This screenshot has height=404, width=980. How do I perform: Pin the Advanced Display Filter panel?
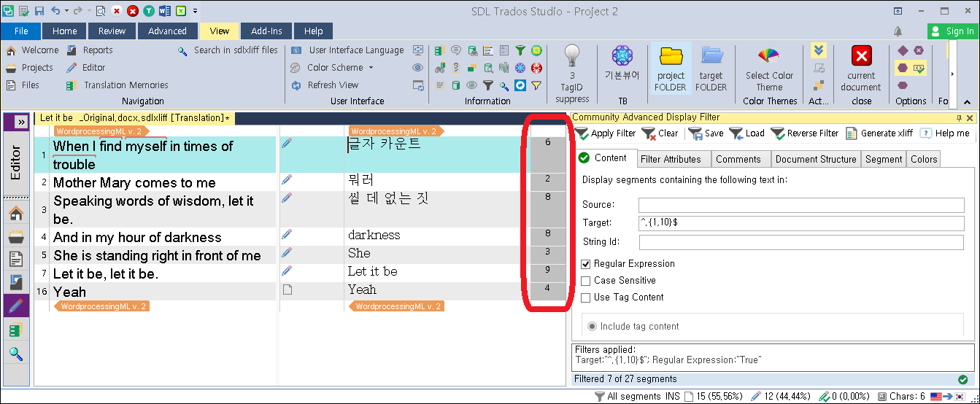(960, 117)
